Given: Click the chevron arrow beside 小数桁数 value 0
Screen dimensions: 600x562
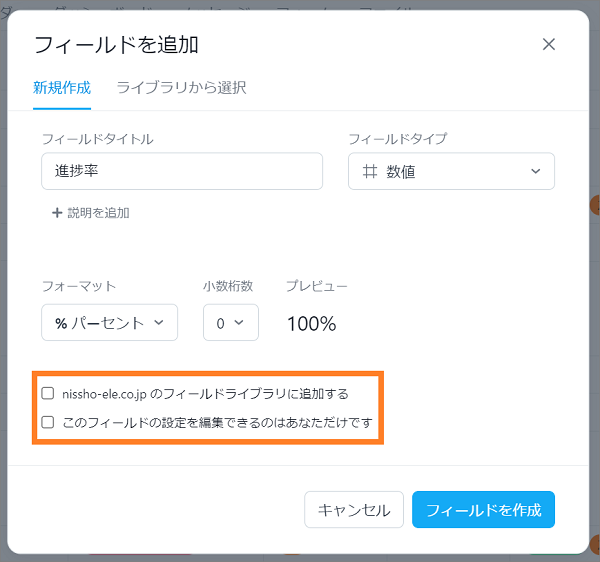Looking at the screenshot, I should coord(239,323).
